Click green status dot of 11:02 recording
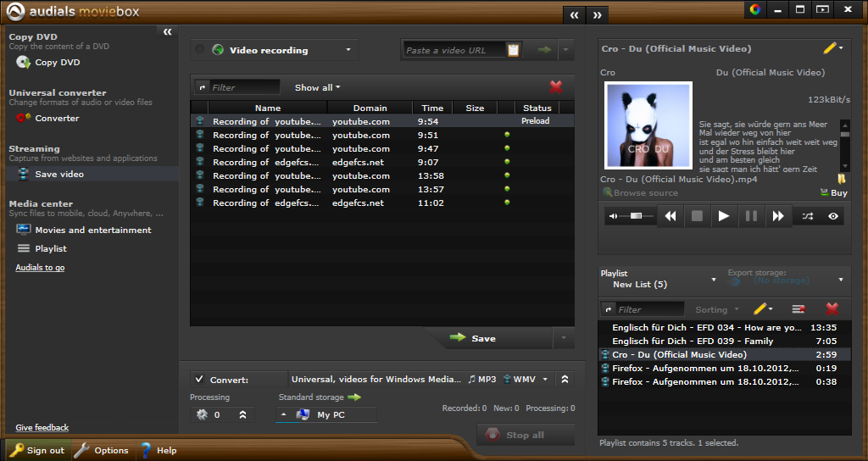Screen dimensions: 868x461 click(507, 203)
